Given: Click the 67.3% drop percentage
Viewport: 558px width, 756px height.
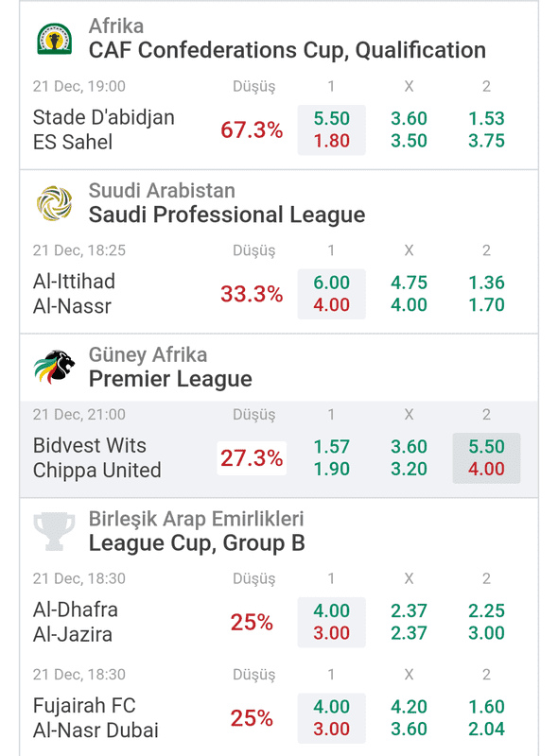Looking at the screenshot, I should coord(252,129).
